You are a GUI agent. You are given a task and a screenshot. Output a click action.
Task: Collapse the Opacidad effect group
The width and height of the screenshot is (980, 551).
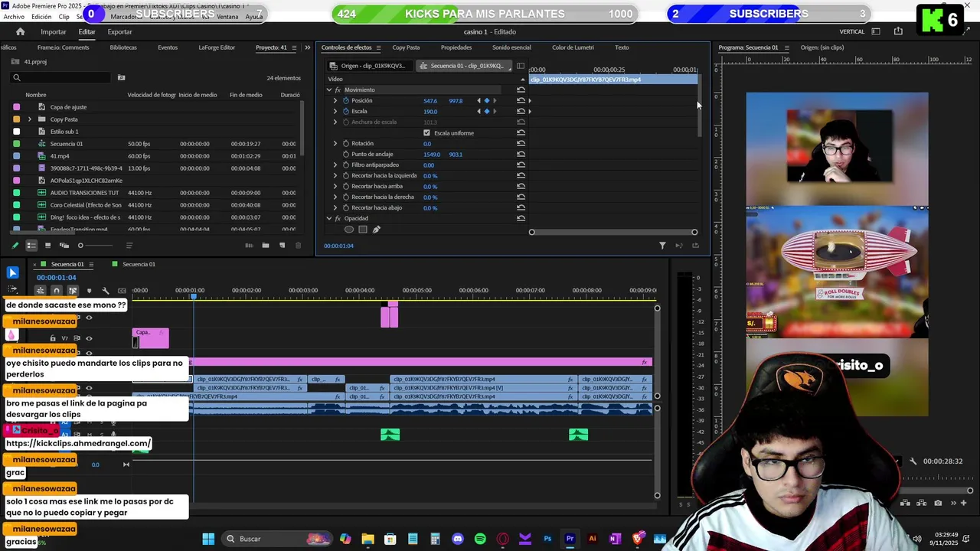(329, 219)
